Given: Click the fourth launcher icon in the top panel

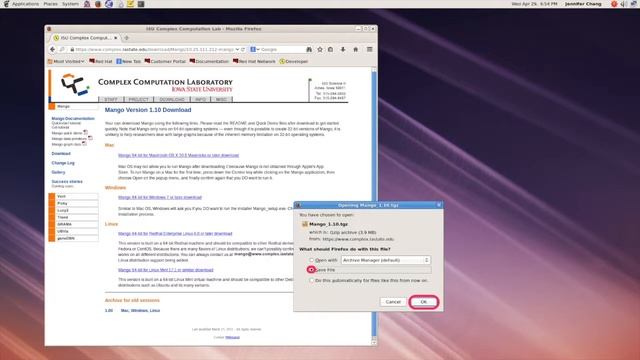Looking at the screenshot, I should point(120,4).
